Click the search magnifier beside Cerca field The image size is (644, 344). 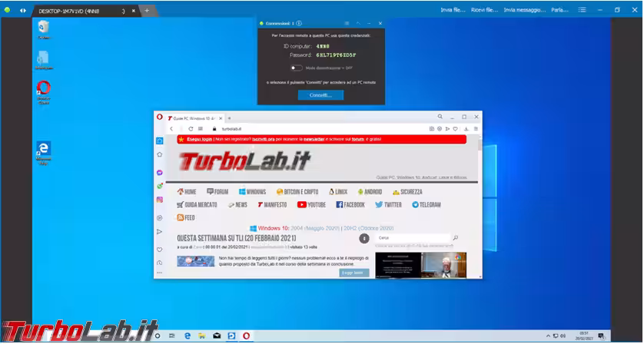(455, 238)
